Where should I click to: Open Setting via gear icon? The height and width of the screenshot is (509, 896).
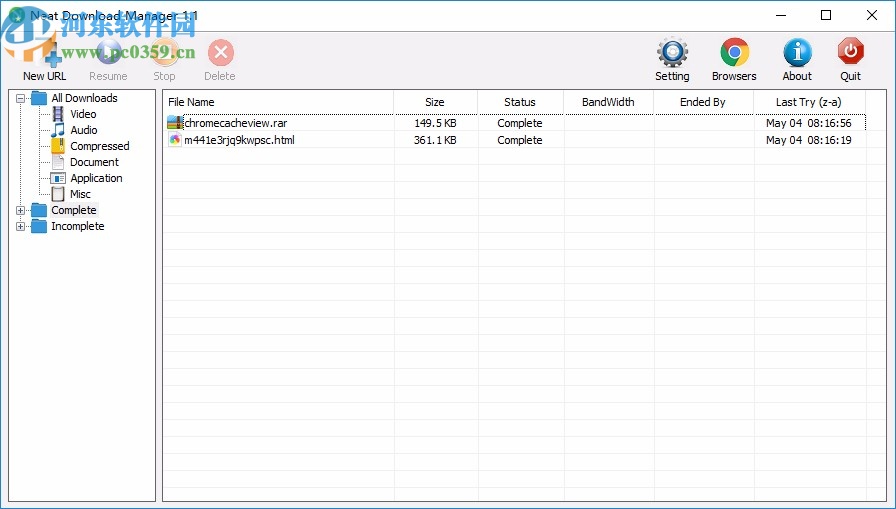[672, 53]
